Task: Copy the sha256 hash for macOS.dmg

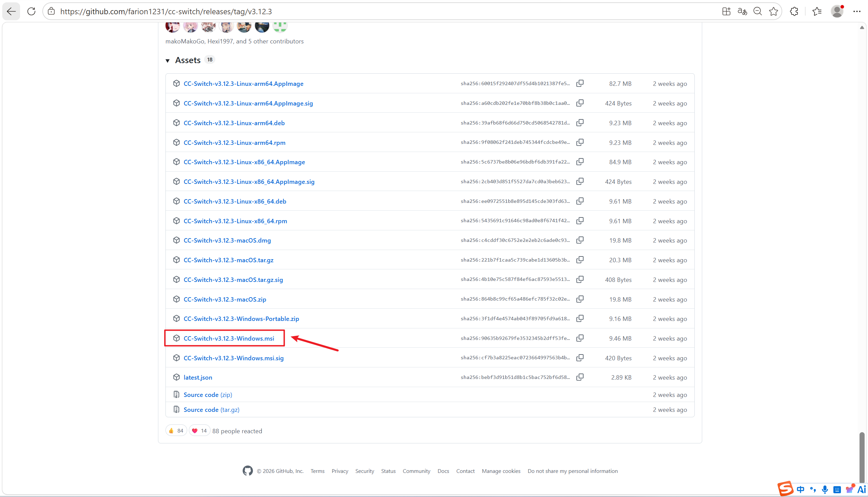Action: tap(580, 240)
